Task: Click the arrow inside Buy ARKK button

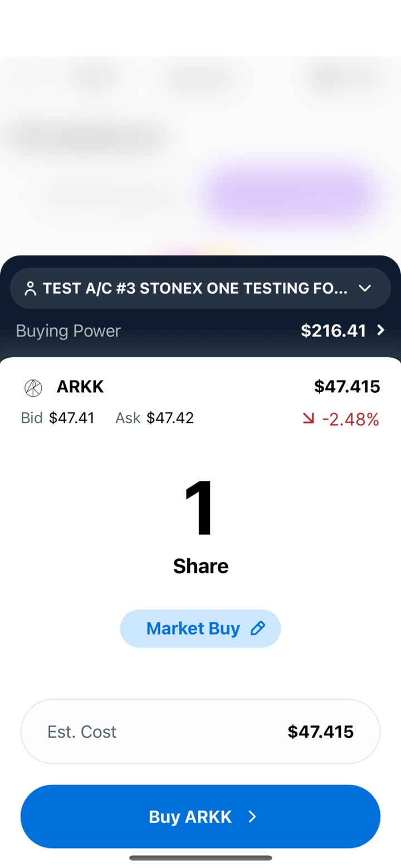Action: 253,817
